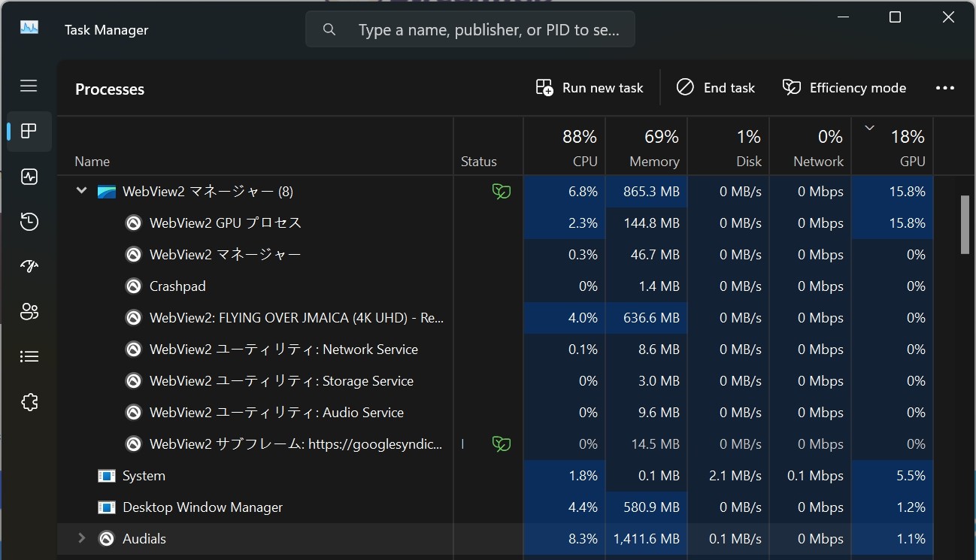This screenshot has width=976, height=560.
Task: Open the Startup apps sidebar icon
Action: [29, 266]
